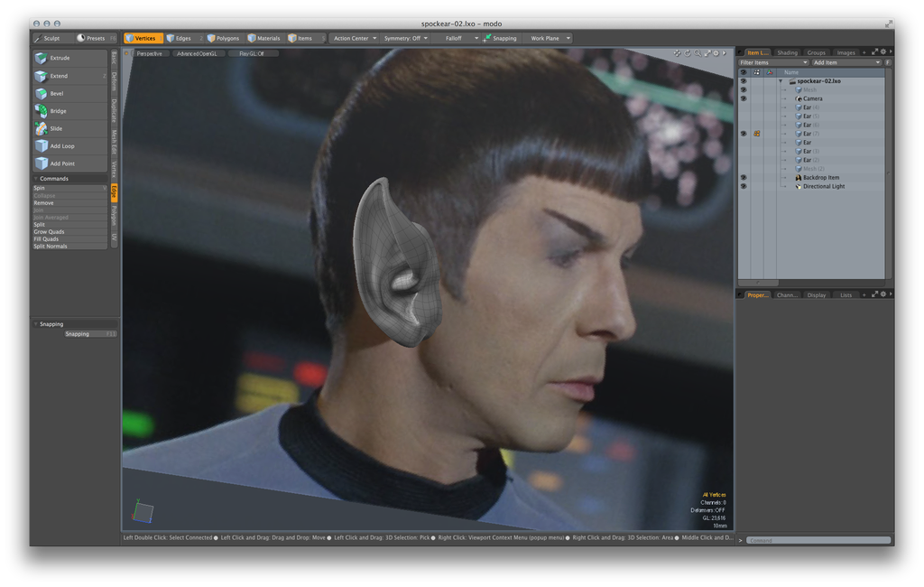Click the viewport pan (move) icon
The image size is (924, 587).
click(677, 53)
